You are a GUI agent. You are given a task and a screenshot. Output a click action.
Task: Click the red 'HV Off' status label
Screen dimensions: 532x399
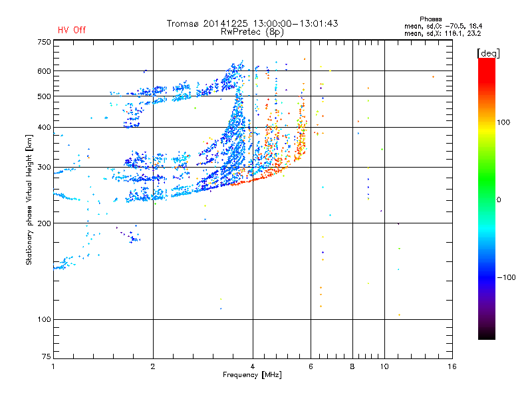coord(72,30)
